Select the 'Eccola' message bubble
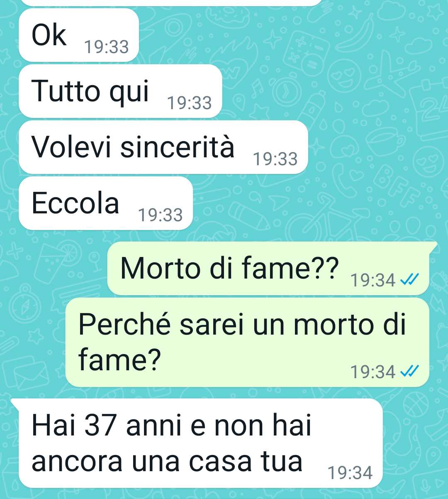This screenshot has width=448, height=499. pyautogui.click(x=106, y=203)
